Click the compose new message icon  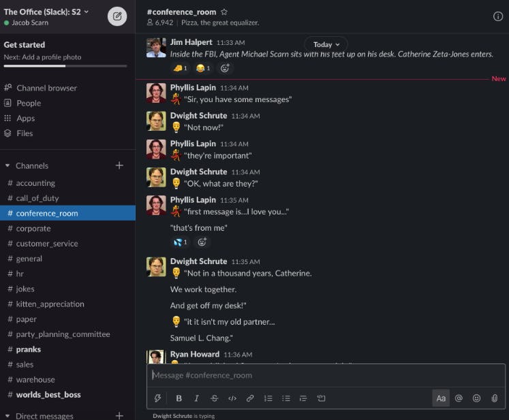click(x=117, y=17)
